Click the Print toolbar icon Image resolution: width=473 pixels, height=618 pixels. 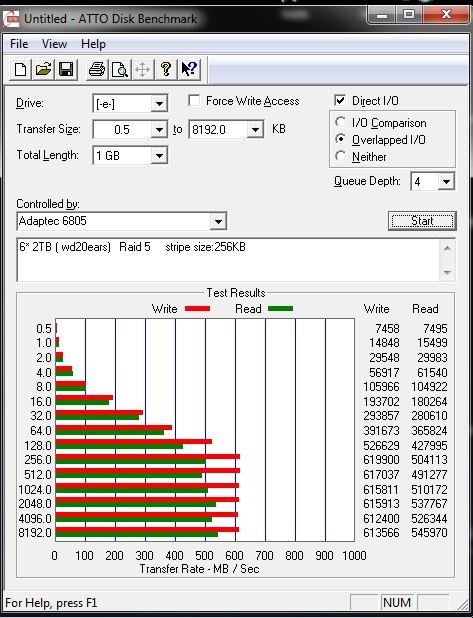tap(97, 70)
